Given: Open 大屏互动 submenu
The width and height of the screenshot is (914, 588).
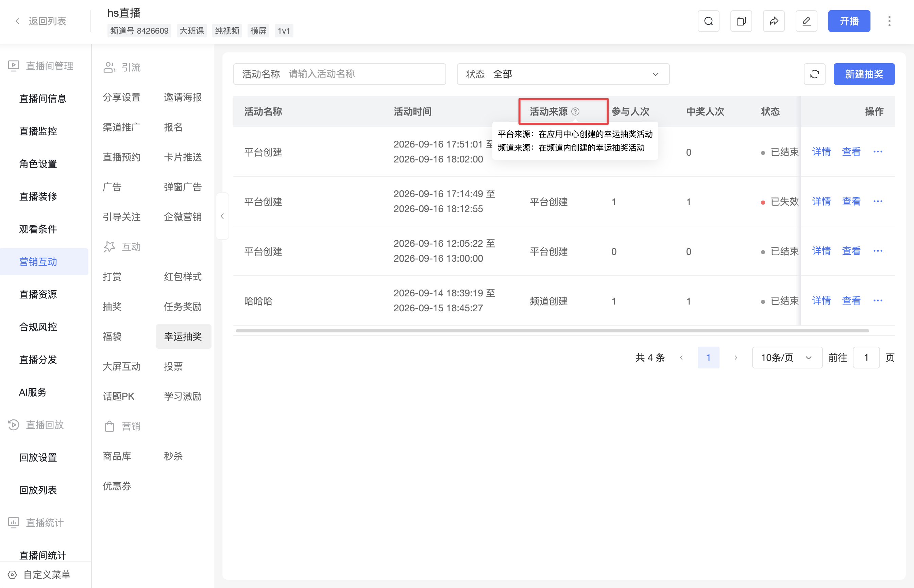Looking at the screenshot, I should click(x=122, y=366).
